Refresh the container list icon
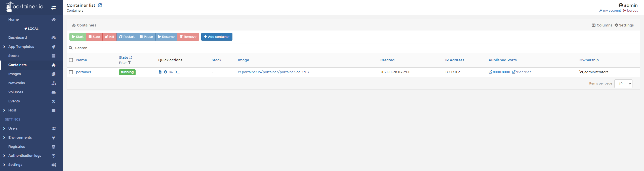Screen dimensions: 644x171 (100, 5)
